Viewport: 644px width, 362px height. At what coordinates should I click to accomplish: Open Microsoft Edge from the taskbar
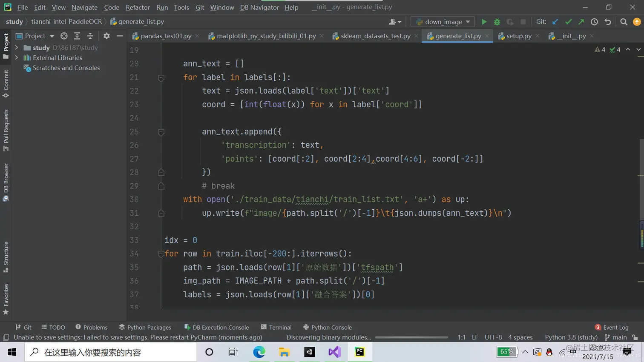pyautogui.click(x=259, y=352)
